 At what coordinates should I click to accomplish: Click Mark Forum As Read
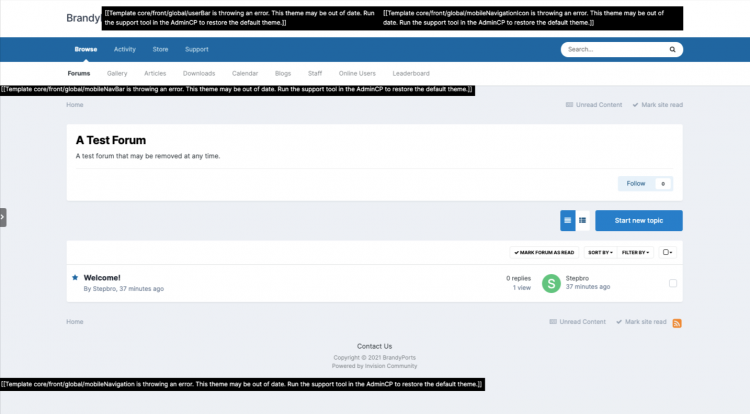coord(544,253)
